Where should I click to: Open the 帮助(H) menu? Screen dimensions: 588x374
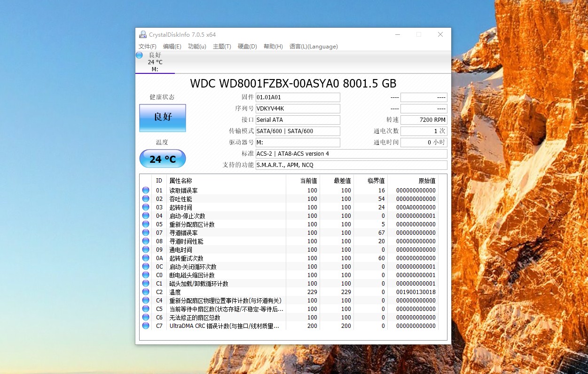pos(273,46)
